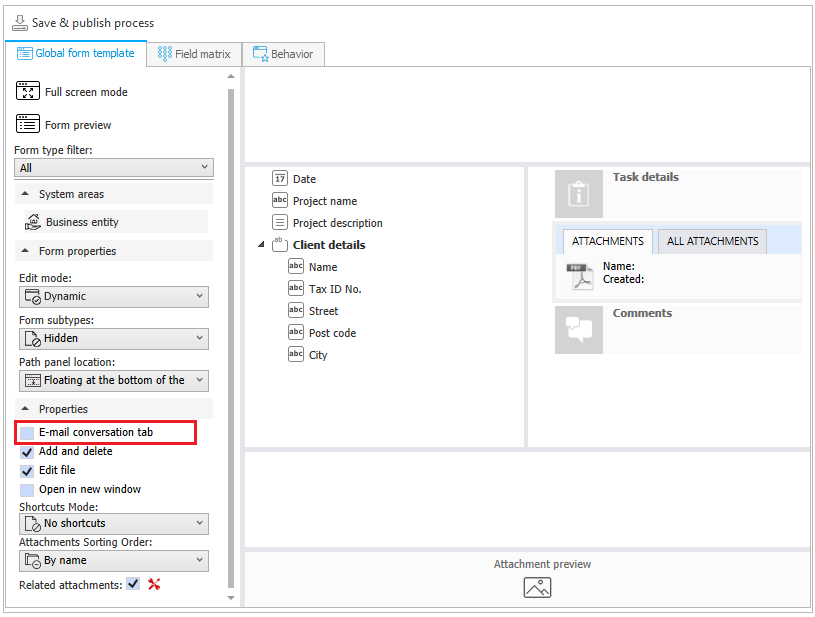Click the Comments heading
The image size is (815, 617).
pyautogui.click(x=642, y=313)
